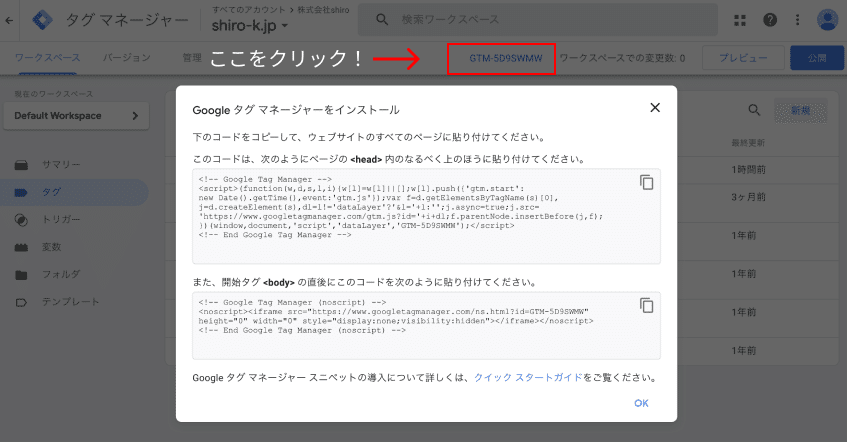Expand the Default Workspace selector
Screen dimensions: 847x442
[x=76, y=116]
